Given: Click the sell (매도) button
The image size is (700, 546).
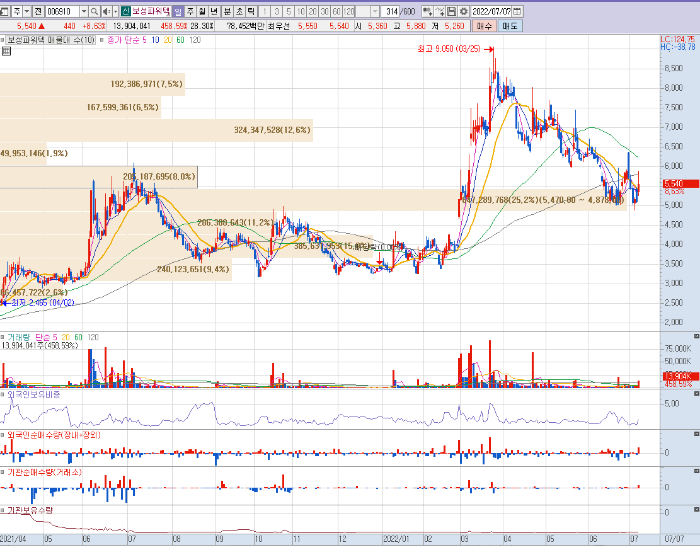Looking at the screenshot, I should pyautogui.click(x=510, y=26).
